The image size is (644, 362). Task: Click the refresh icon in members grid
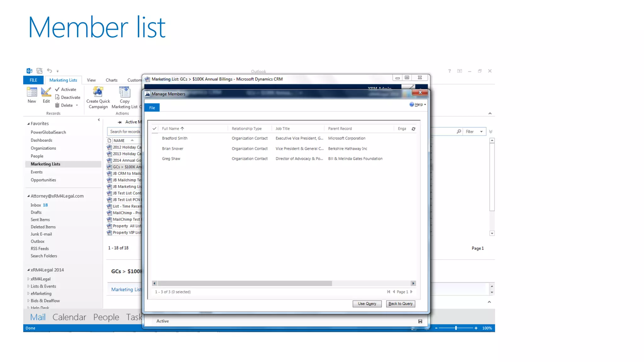414,129
